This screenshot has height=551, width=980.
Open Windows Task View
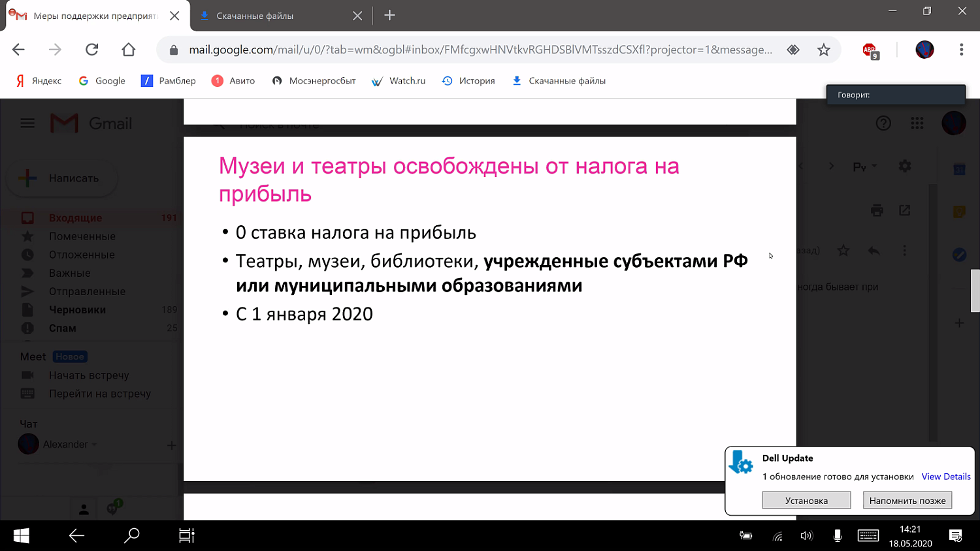tap(187, 536)
